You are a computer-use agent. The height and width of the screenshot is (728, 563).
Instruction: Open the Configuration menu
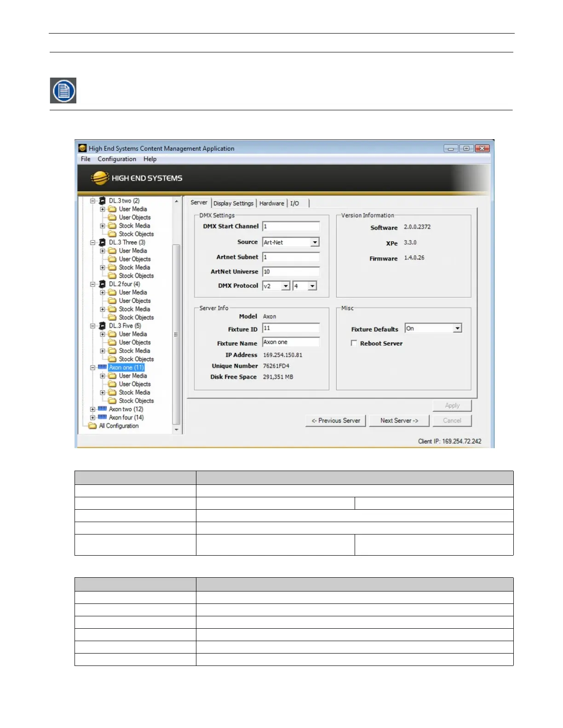(117, 159)
